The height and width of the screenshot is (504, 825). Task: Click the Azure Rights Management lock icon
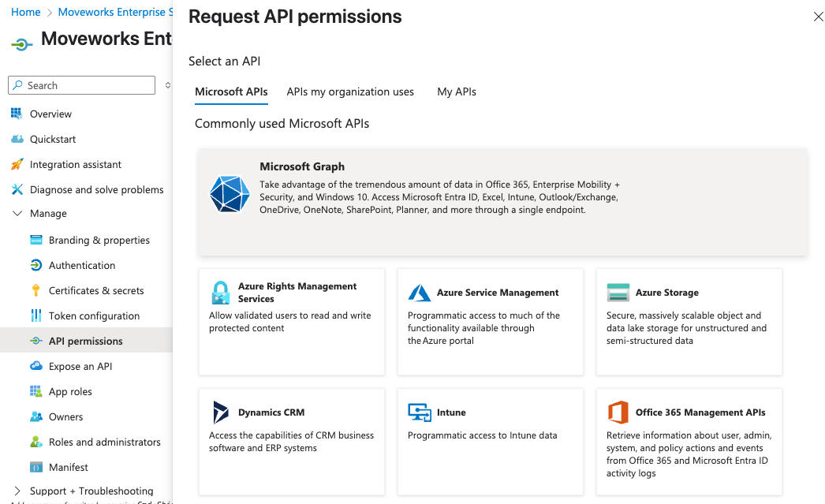click(x=221, y=293)
